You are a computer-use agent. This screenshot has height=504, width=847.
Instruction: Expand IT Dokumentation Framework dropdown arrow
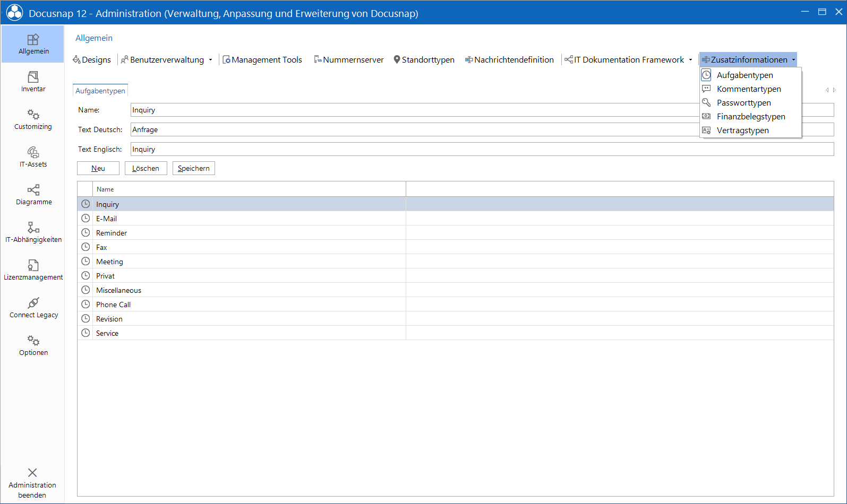(x=690, y=60)
